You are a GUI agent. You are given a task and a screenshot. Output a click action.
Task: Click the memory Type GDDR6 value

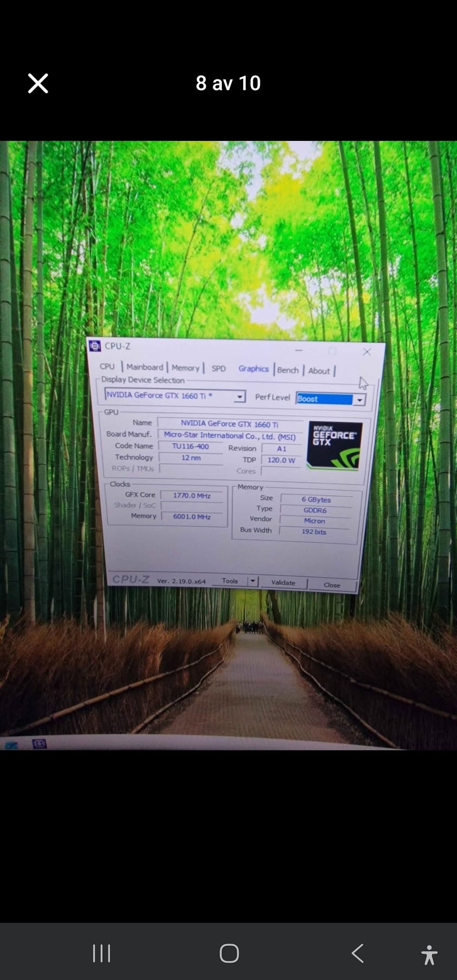(315, 510)
